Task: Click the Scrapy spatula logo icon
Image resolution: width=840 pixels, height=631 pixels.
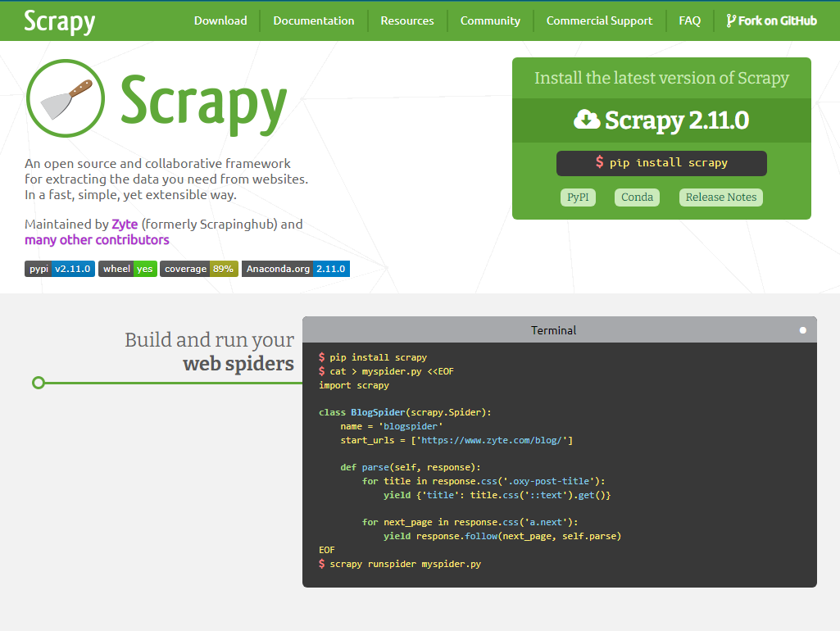Action: pos(66,98)
